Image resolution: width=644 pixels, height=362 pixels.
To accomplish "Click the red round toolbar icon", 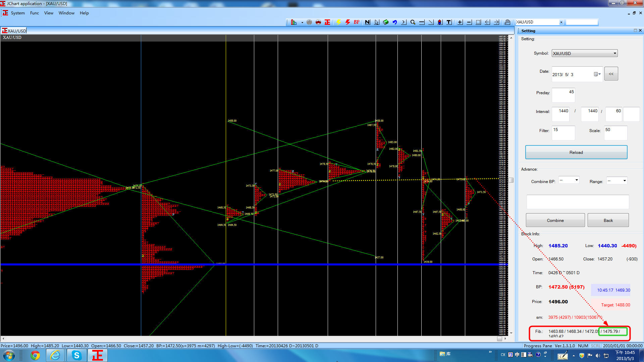I will [x=318, y=22].
